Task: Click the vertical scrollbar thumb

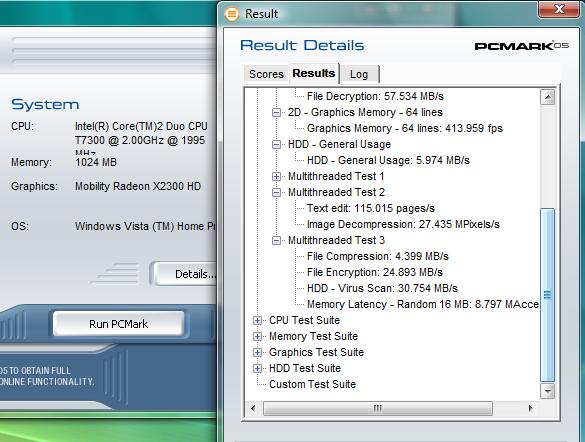Action: tap(547, 295)
